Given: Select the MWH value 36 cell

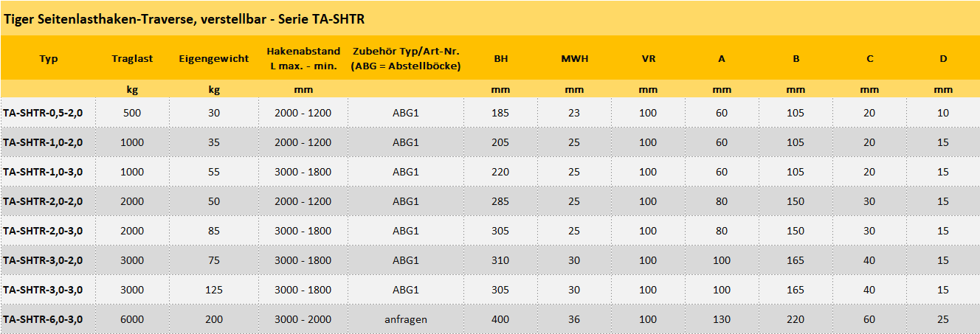Looking at the screenshot, I should [574, 319].
